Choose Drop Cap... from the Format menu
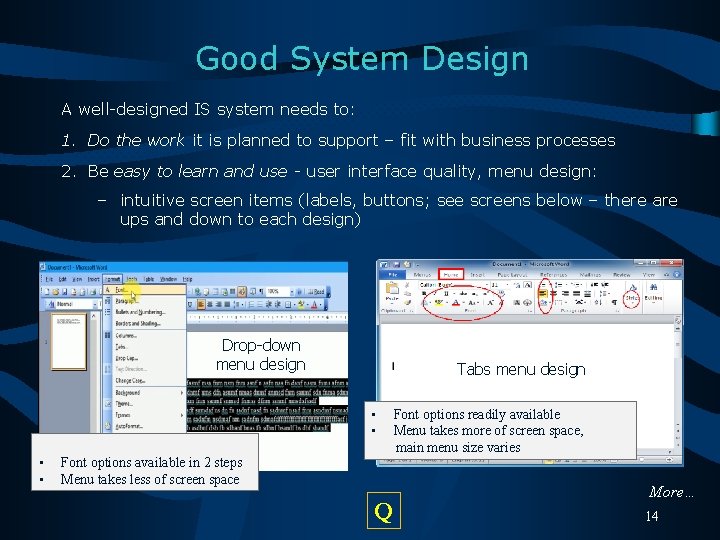 pyautogui.click(x=145, y=358)
